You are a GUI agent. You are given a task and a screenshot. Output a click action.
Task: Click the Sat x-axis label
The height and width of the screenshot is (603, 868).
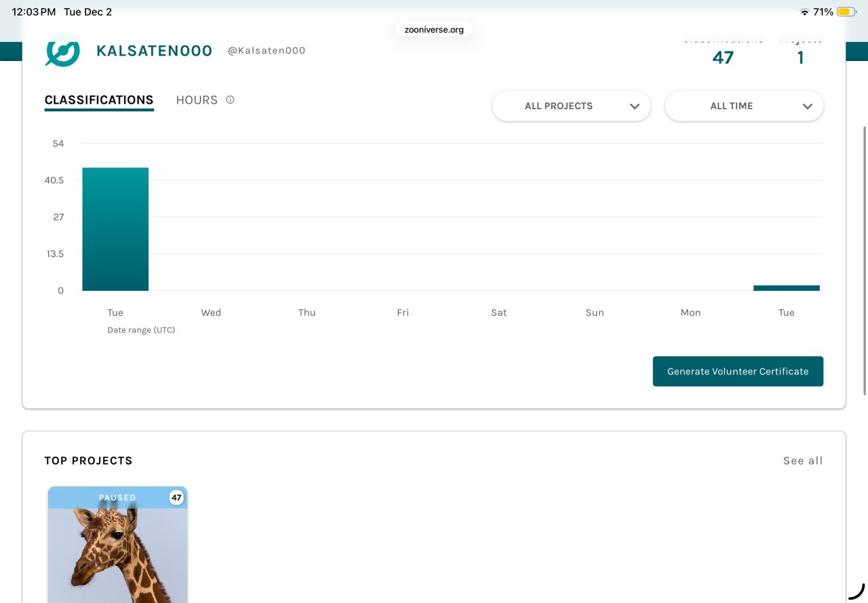499,313
